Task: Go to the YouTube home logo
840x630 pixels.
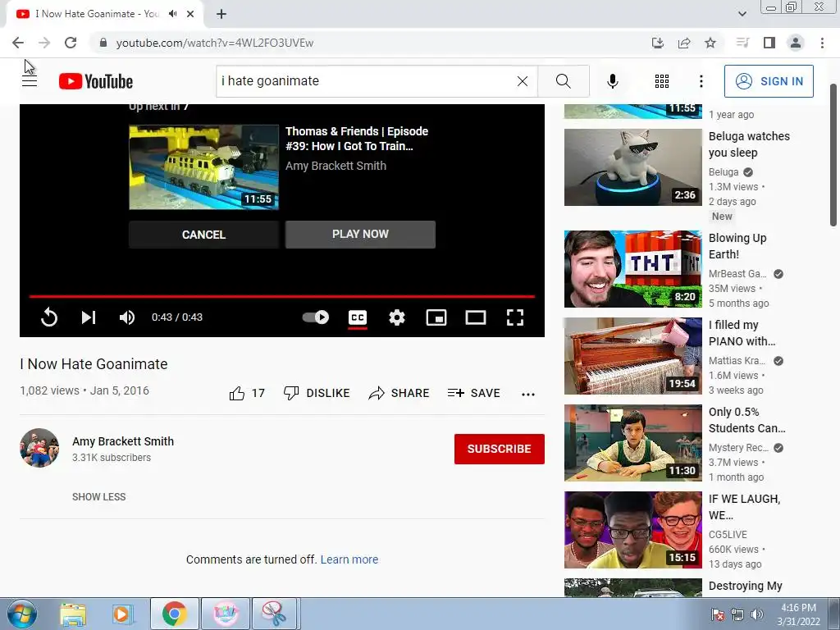Action: tap(96, 81)
